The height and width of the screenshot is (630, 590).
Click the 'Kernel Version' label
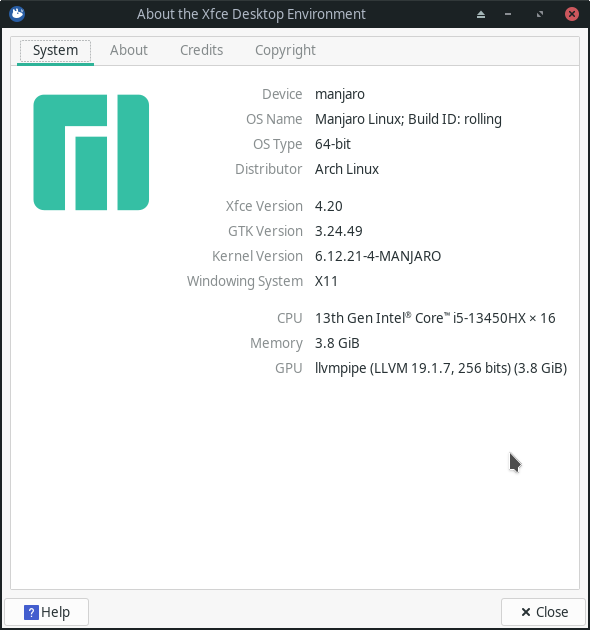coord(257,256)
